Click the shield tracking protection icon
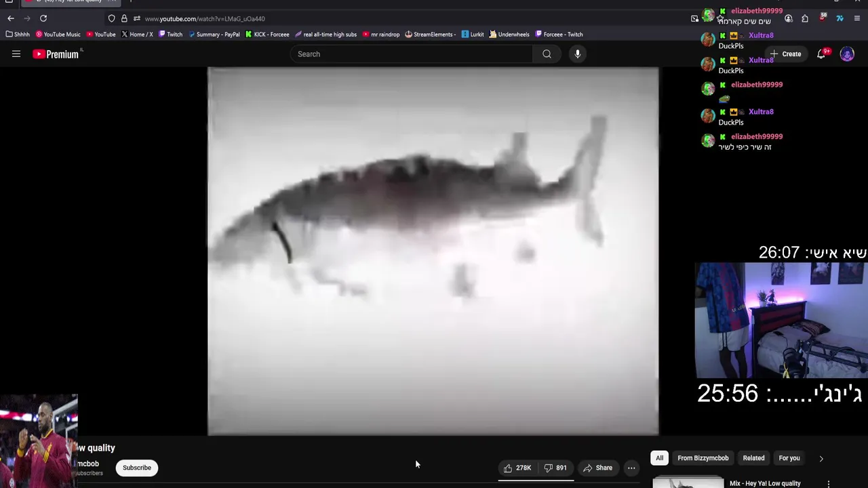The width and height of the screenshot is (868, 488). (x=112, y=18)
